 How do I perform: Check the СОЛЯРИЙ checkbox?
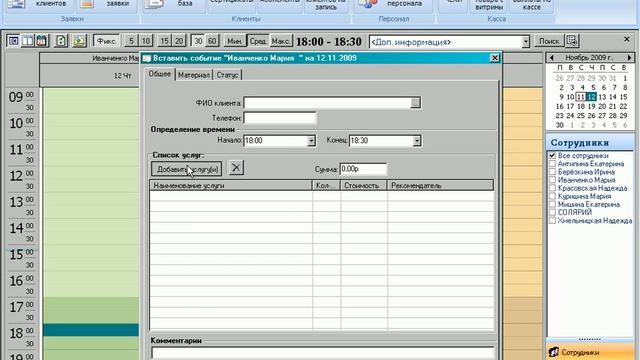click(552, 212)
